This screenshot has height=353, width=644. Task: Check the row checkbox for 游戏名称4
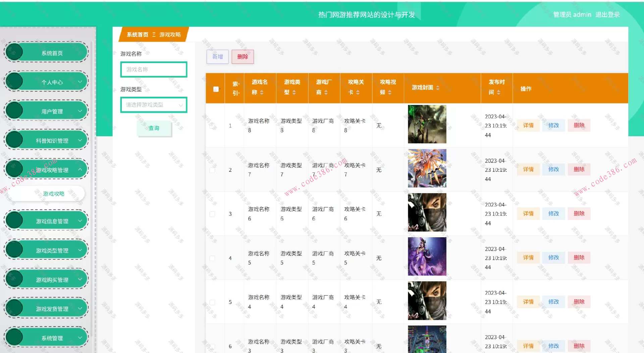[x=212, y=302]
